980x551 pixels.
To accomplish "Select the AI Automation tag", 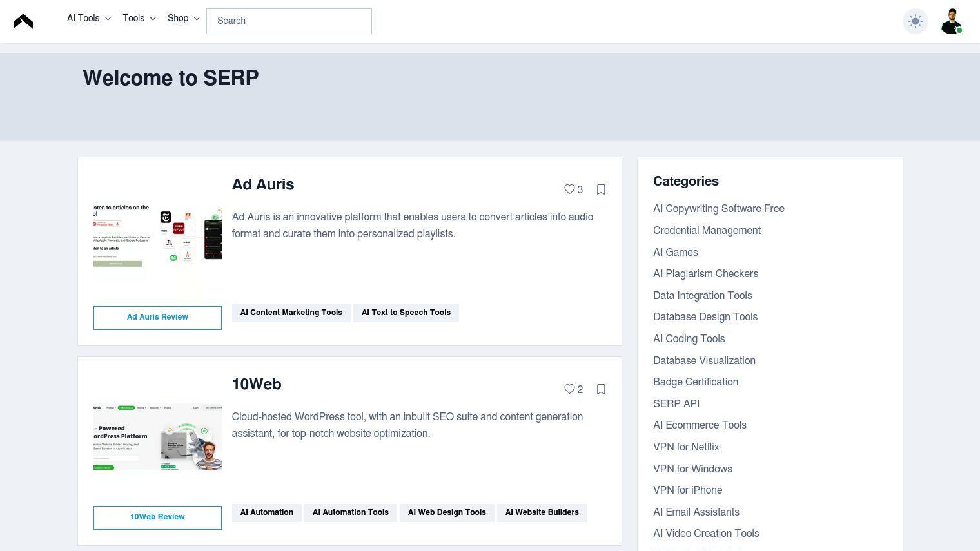I will click(267, 513).
